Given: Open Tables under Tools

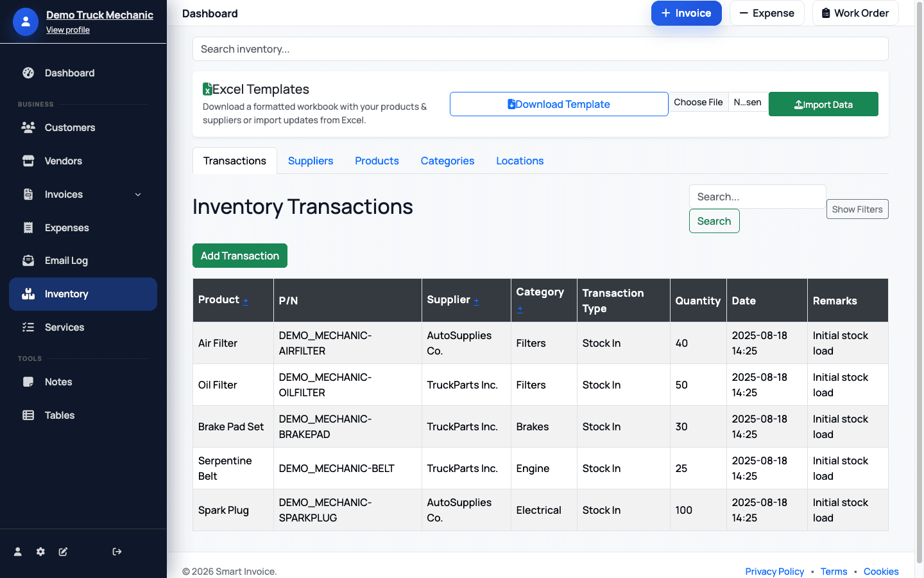Looking at the screenshot, I should [x=83, y=416].
